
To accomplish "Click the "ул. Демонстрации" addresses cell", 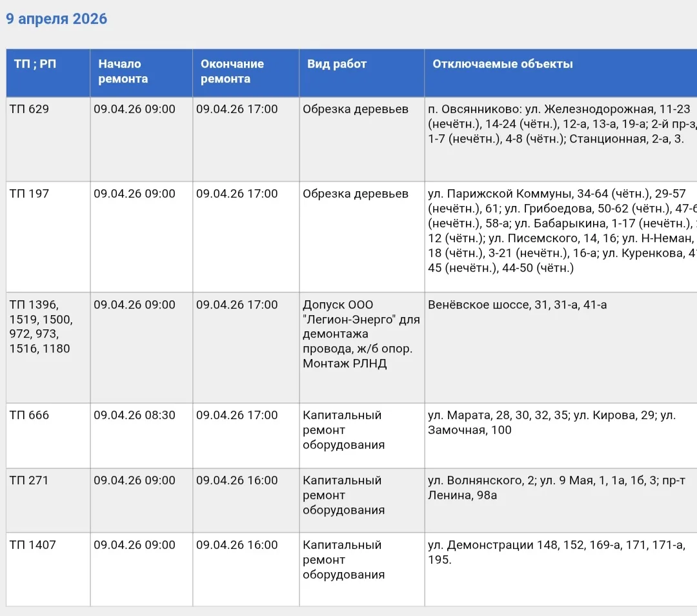I will [x=555, y=552].
